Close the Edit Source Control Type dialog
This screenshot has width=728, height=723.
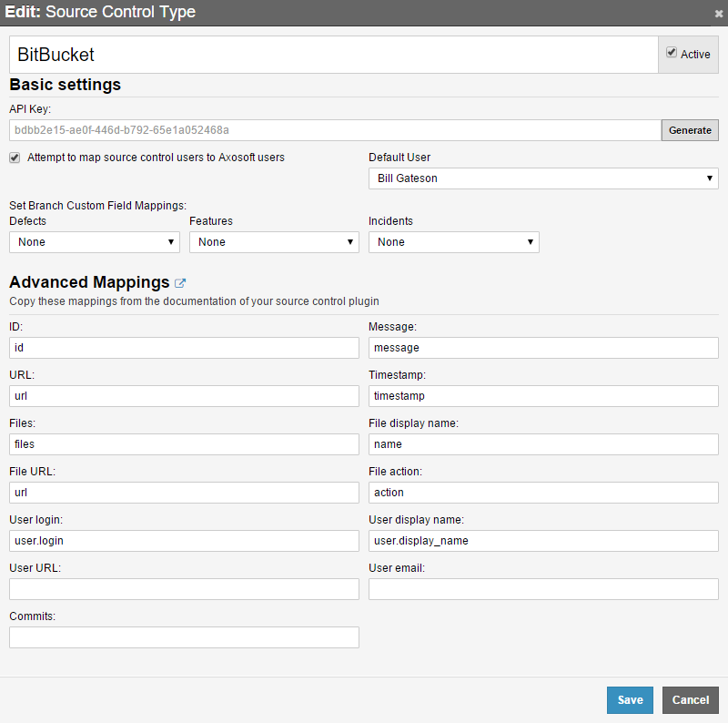pyautogui.click(x=718, y=14)
